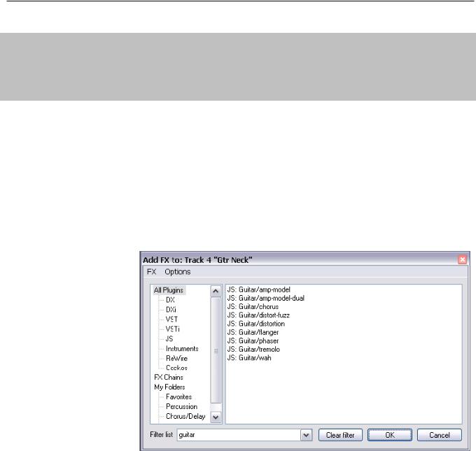The height and width of the screenshot is (451, 476).
Task: Select the DX plugin category
Action: pos(170,300)
